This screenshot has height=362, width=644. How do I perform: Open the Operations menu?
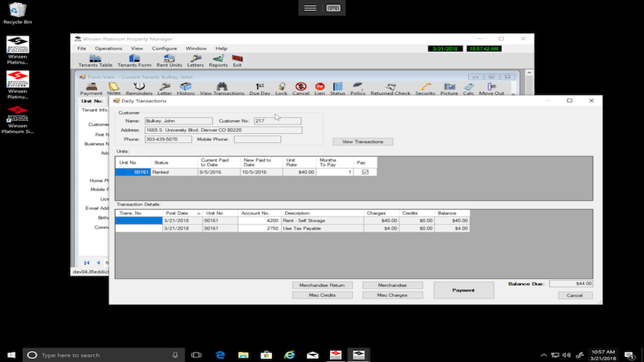point(109,49)
